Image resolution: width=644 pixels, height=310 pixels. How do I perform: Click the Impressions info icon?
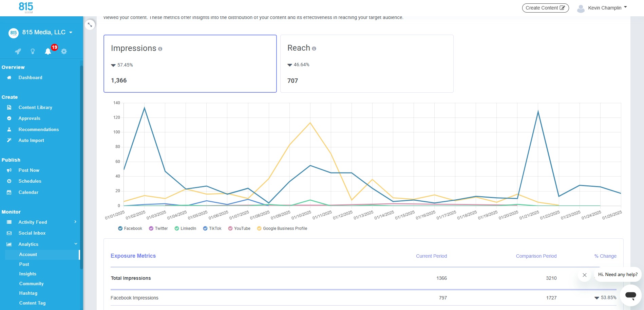[x=160, y=49]
